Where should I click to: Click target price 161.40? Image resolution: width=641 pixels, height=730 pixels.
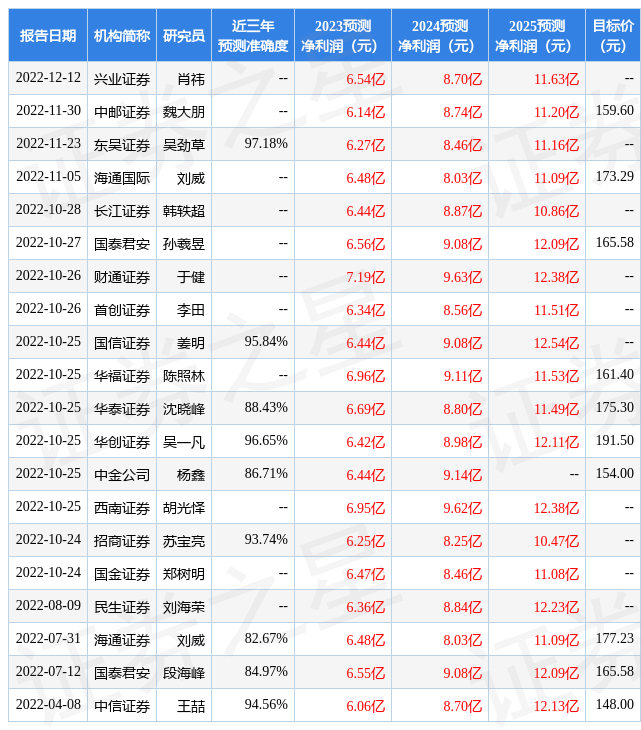coord(615,375)
